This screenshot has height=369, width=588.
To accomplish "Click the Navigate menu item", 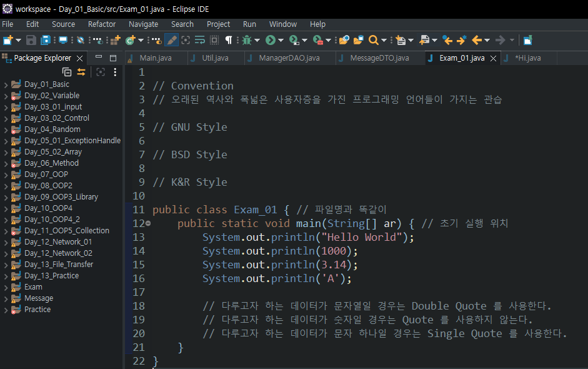I will tap(143, 24).
